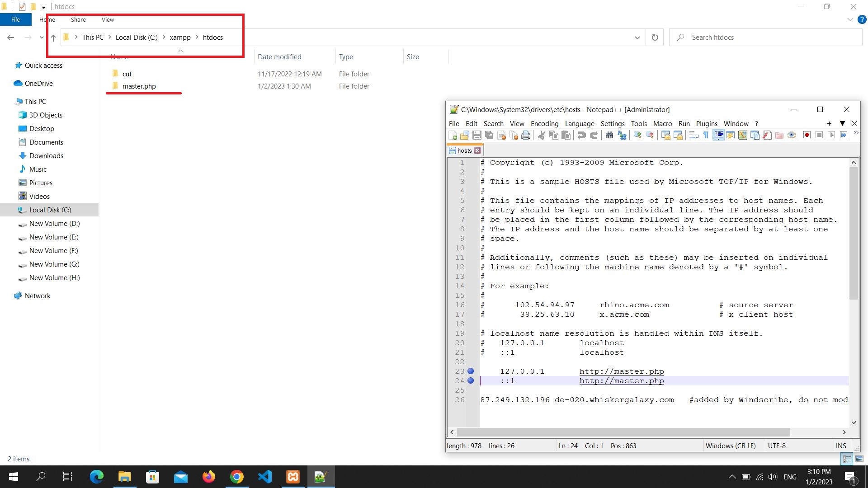Screen dimensions: 868x488
Task: Click Copy icon in Notepad++ toolbar
Action: point(553,135)
